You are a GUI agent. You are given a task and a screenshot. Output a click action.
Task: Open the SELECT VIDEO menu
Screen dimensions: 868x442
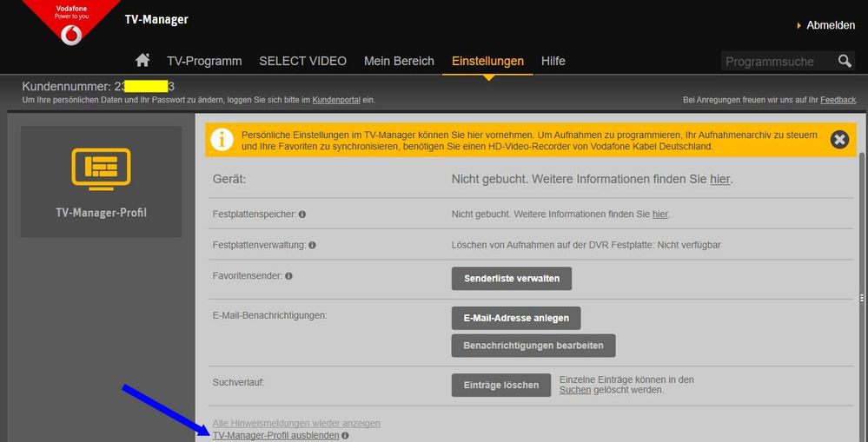point(303,61)
